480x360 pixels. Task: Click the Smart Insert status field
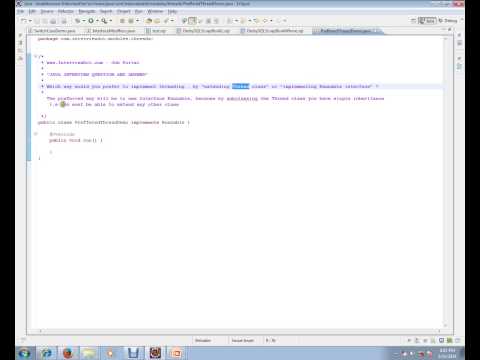[x=243, y=340]
